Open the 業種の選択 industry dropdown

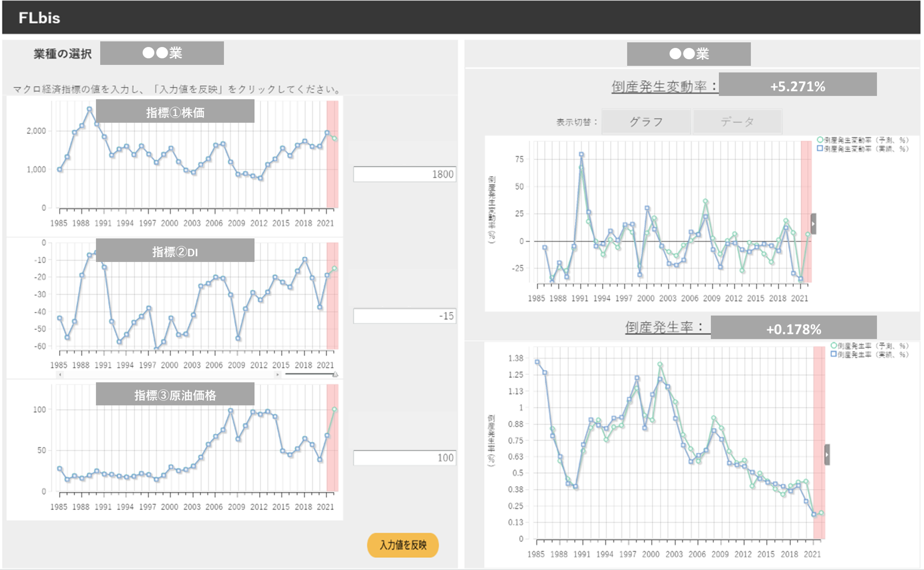coord(162,53)
